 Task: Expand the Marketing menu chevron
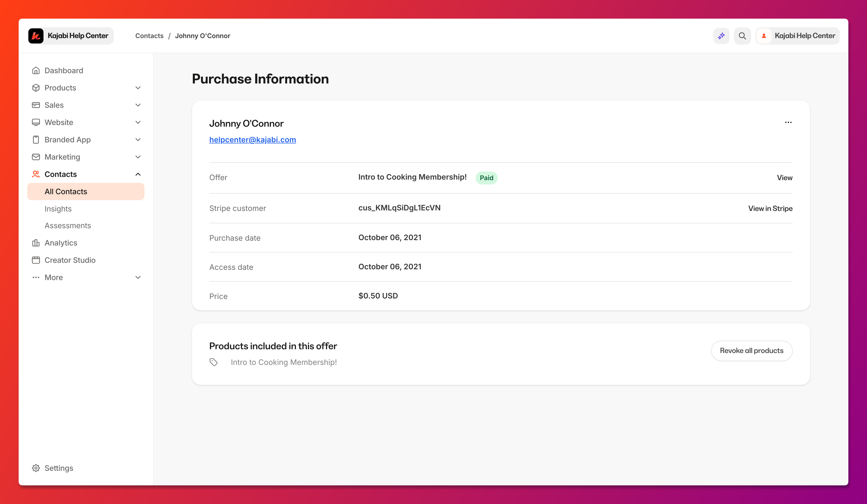138,157
